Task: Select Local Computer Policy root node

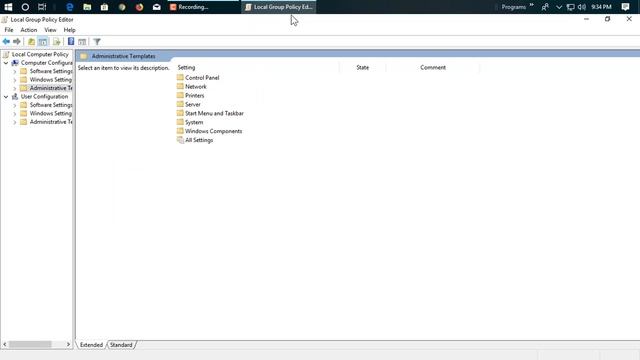Action: click(36, 54)
